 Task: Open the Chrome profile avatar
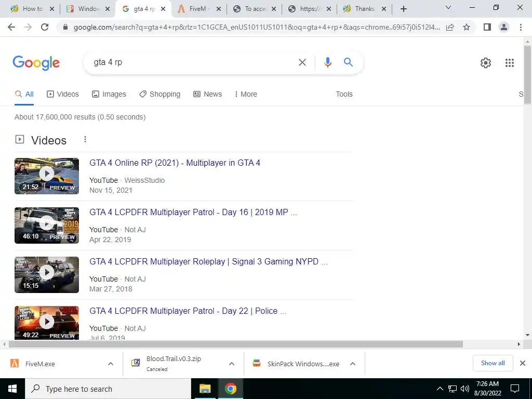click(504, 27)
